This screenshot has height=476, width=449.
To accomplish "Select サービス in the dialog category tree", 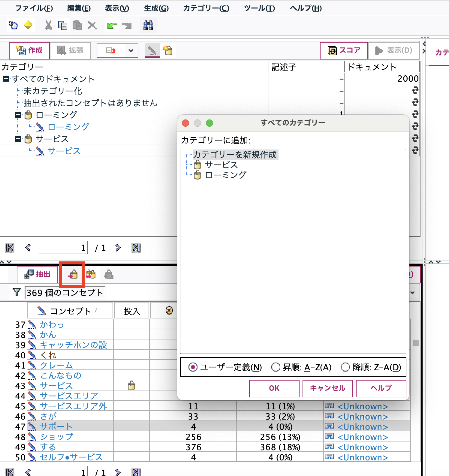I will [x=221, y=165].
